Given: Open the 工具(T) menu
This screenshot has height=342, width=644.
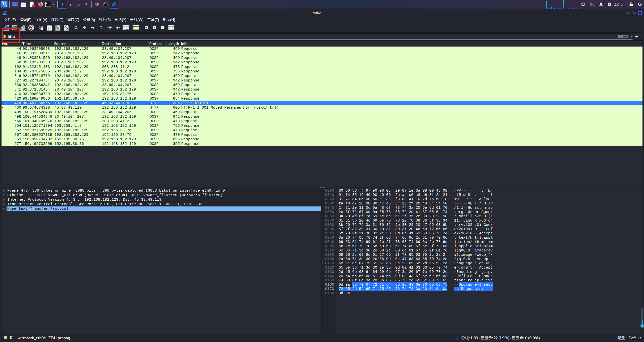Looking at the screenshot, I should (x=153, y=20).
